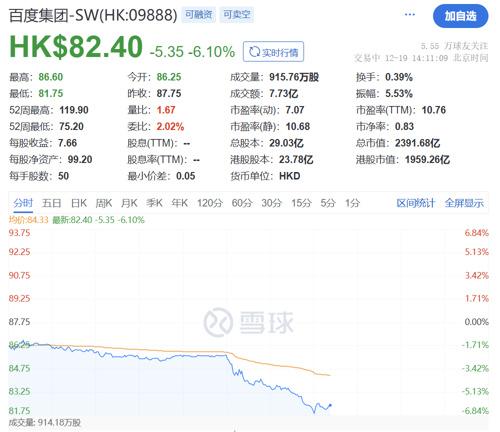500x432 pixels.
Task: Click the 货币单位 value HKD
Action: point(290,176)
